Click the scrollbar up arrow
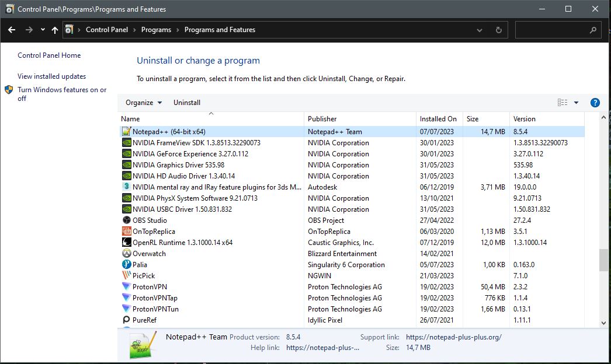This screenshot has width=611, height=364. pyautogui.click(x=603, y=117)
